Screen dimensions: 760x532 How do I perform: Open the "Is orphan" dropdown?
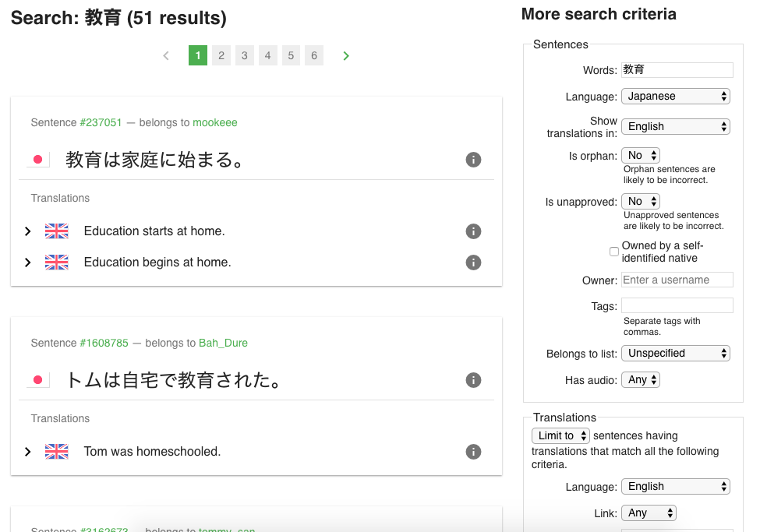(x=640, y=155)
